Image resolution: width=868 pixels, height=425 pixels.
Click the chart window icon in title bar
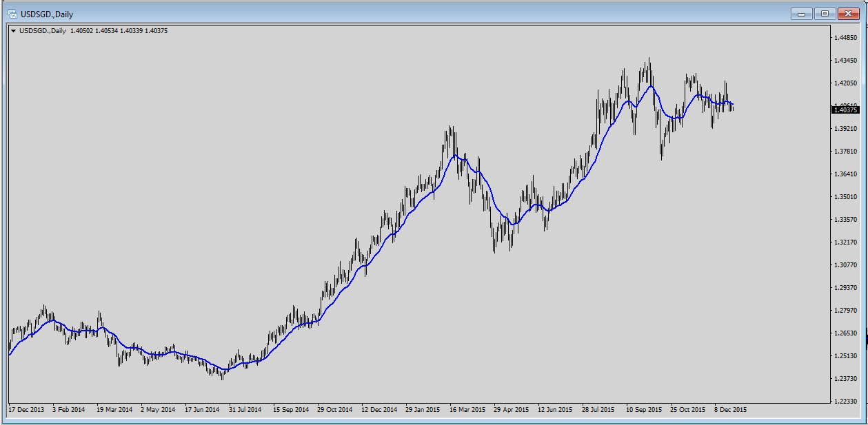11,14
